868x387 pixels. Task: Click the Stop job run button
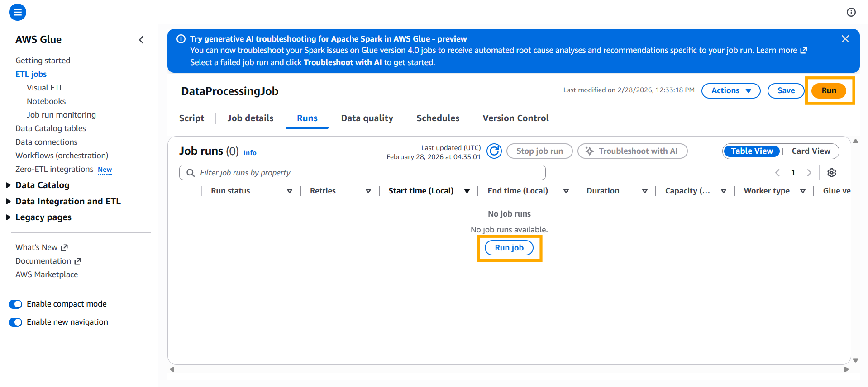[x=539, y=151]
